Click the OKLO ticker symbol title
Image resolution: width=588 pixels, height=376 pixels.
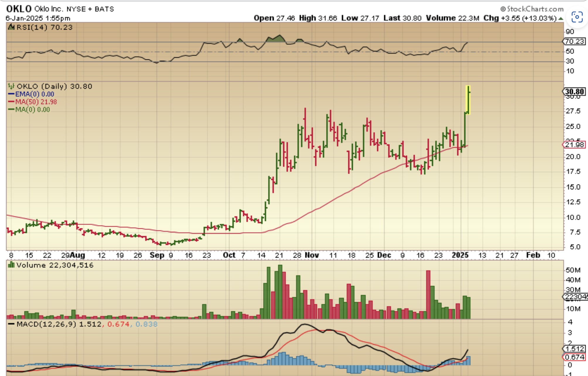(19, 9)
